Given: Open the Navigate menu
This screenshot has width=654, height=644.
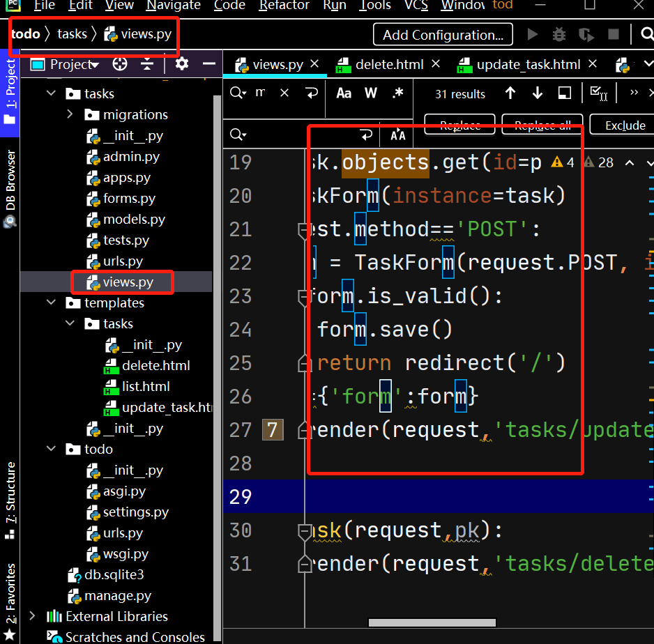Looking at the screenshot, I should (174, 5).
